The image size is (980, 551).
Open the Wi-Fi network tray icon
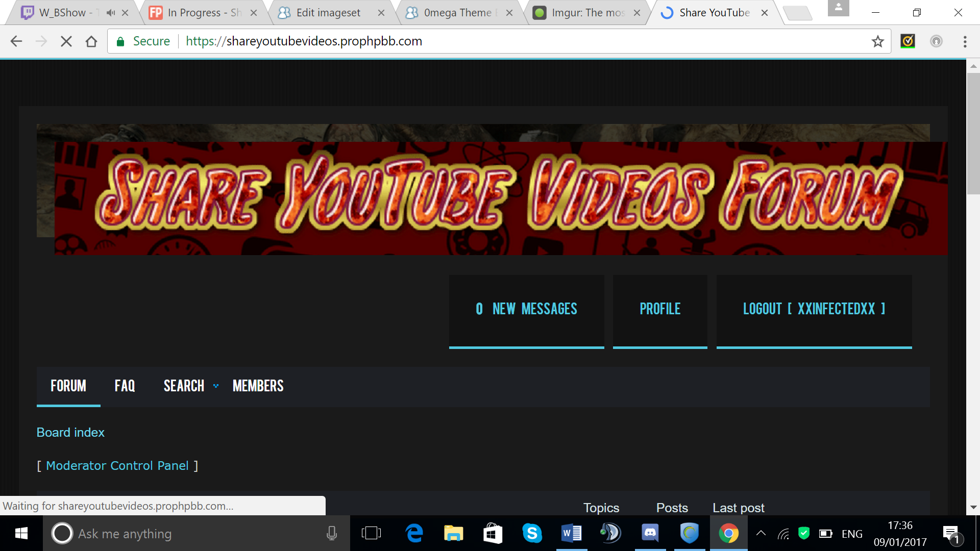pyautogui.click(x=783, y=534)
